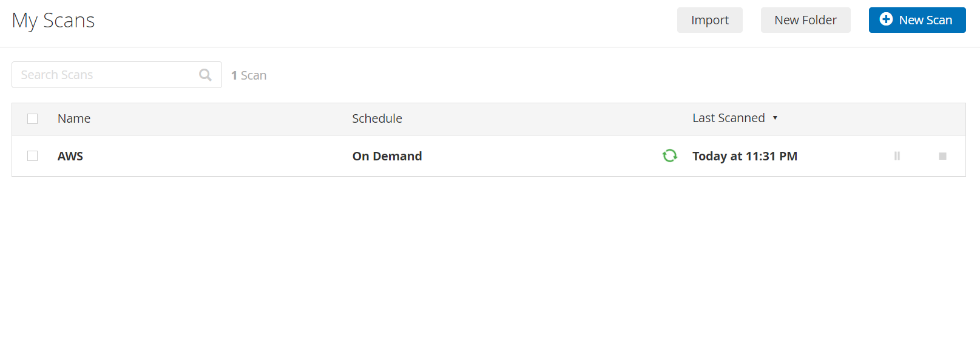
Task: Click the 1 Scan count label
Action: coord(249,75)
